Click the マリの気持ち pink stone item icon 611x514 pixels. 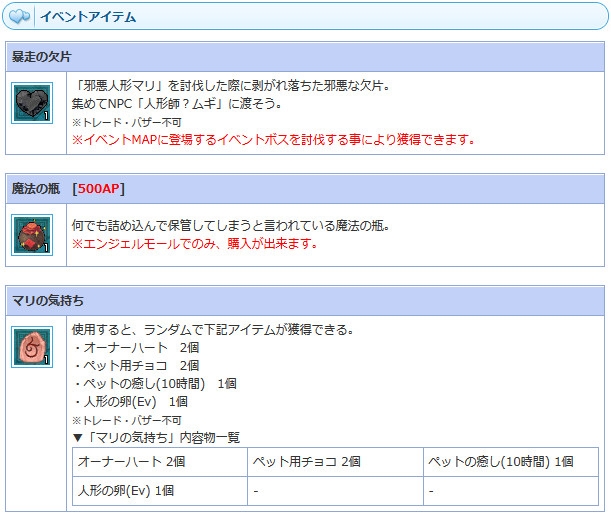click(x=32, y=347)
